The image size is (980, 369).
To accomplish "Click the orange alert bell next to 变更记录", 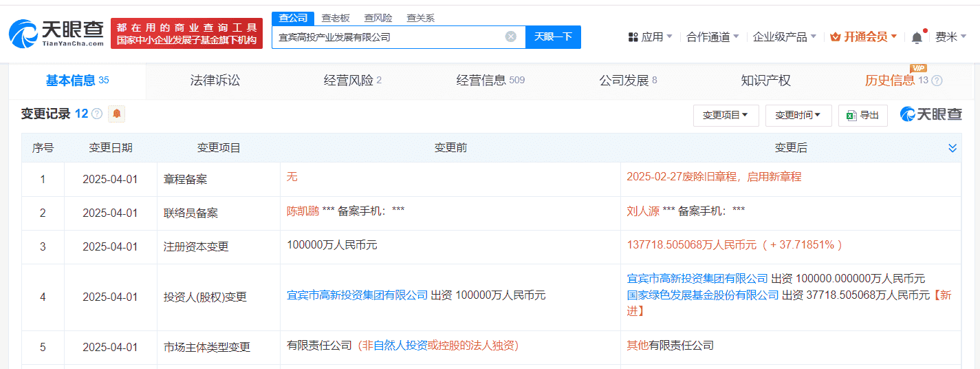I will [116, 114].
